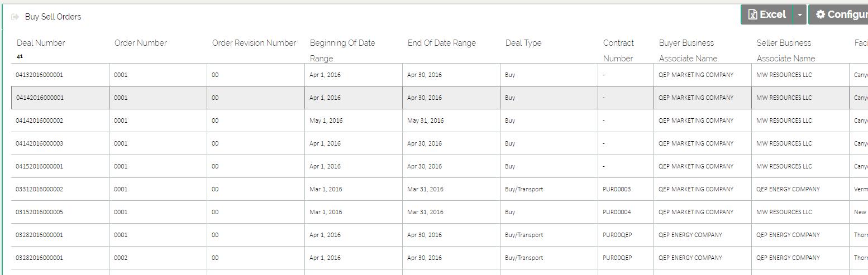Click the End Of Date Range header
868x275 pixels.
[442, 43]
